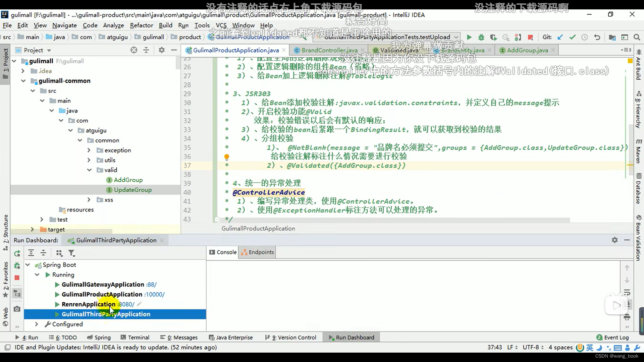Switch to BrandController.java tab
The height and width of the screenshot is (362, 644).
pos(329,50)
